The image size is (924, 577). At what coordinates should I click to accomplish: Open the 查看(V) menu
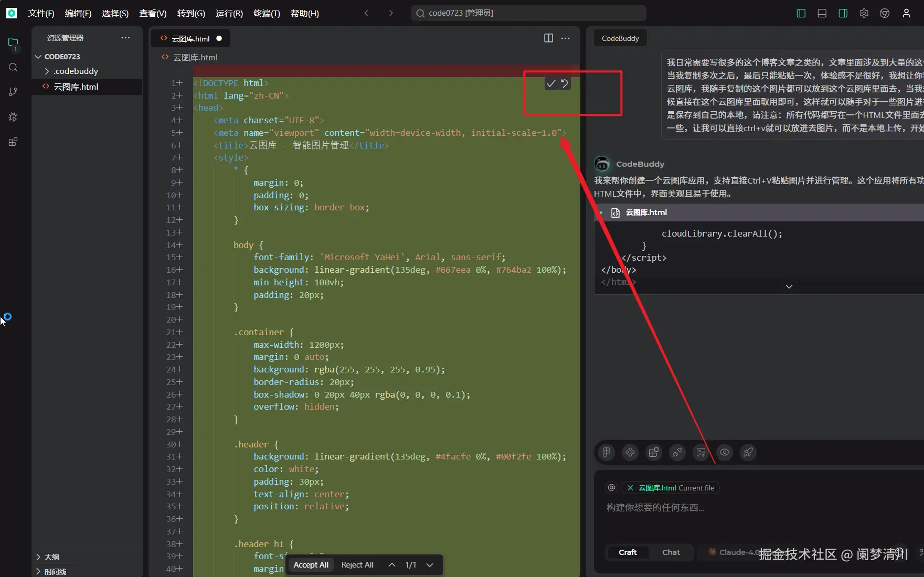(153, 13)
